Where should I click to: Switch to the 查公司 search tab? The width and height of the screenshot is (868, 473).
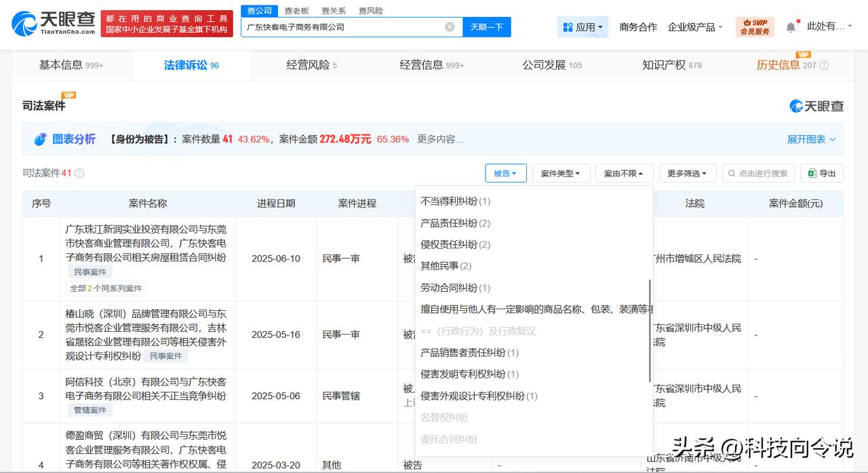coord(259,11)
